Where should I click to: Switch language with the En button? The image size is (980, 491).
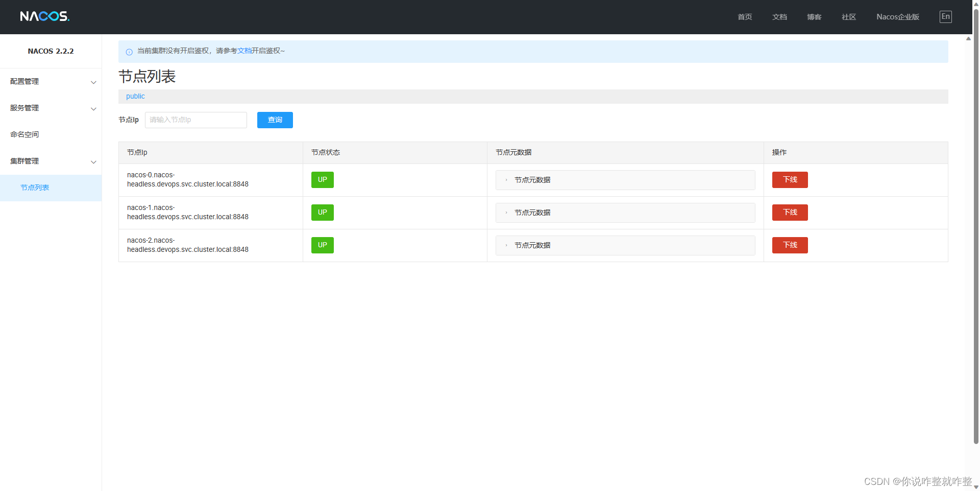(x=945, y=17)
